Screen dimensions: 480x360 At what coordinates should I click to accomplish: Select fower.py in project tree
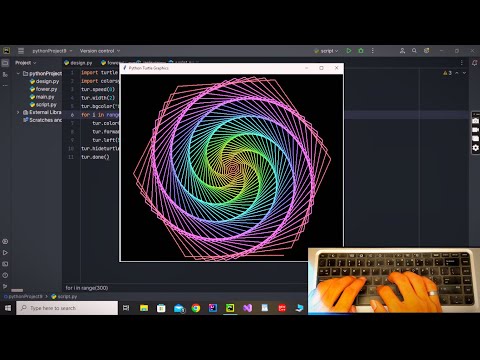pyautogui.click(x=43, y=89)
